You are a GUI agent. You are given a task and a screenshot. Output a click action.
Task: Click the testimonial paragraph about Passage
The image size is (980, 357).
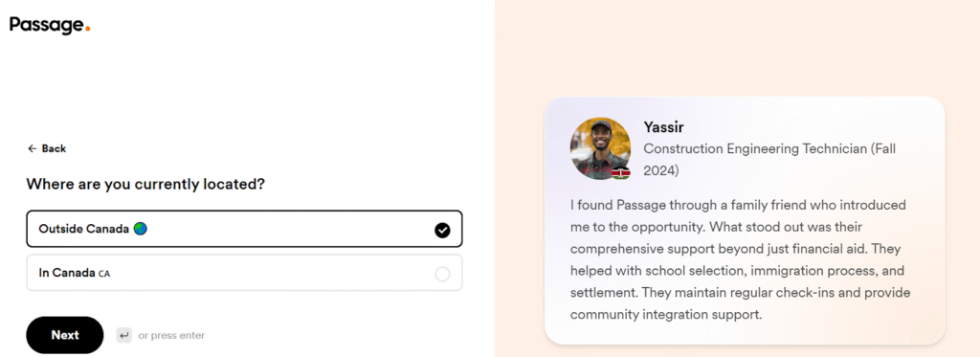pos(741,259)
